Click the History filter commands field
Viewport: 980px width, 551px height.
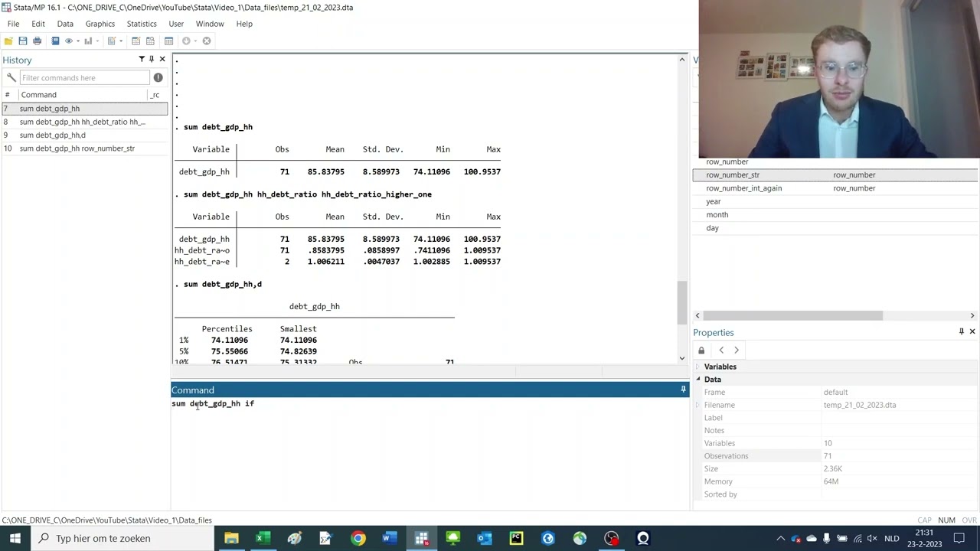click(x=84, y=77)
